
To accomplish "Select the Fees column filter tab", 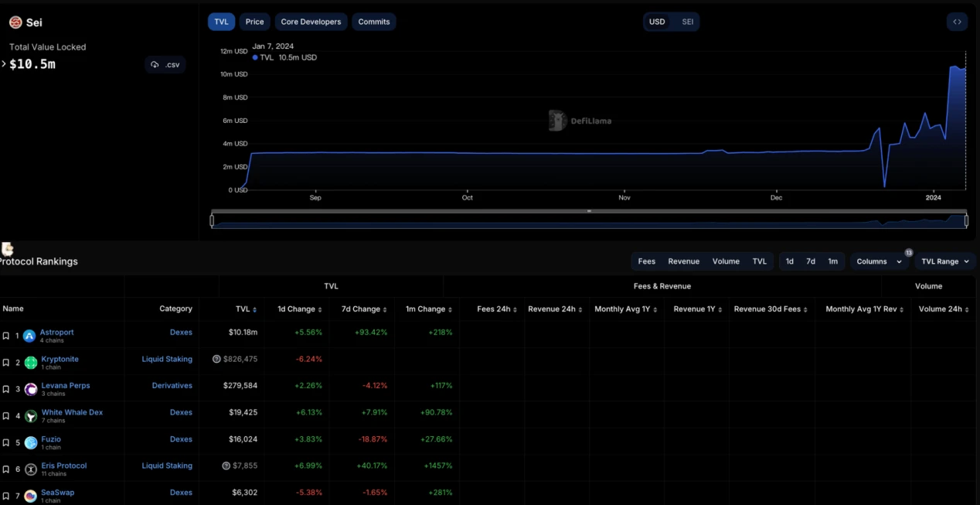I will click(x=646, y=261).
